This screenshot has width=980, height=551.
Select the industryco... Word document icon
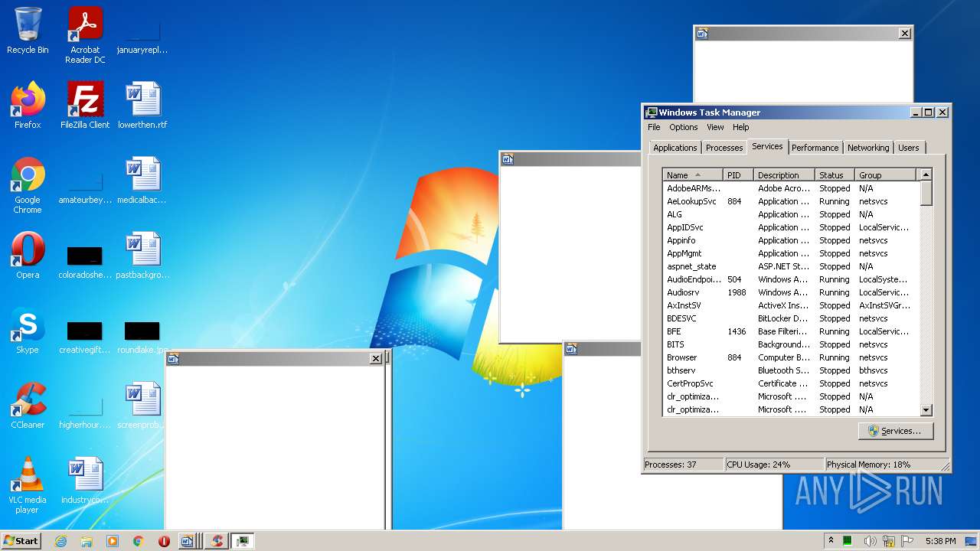point(85,481)
